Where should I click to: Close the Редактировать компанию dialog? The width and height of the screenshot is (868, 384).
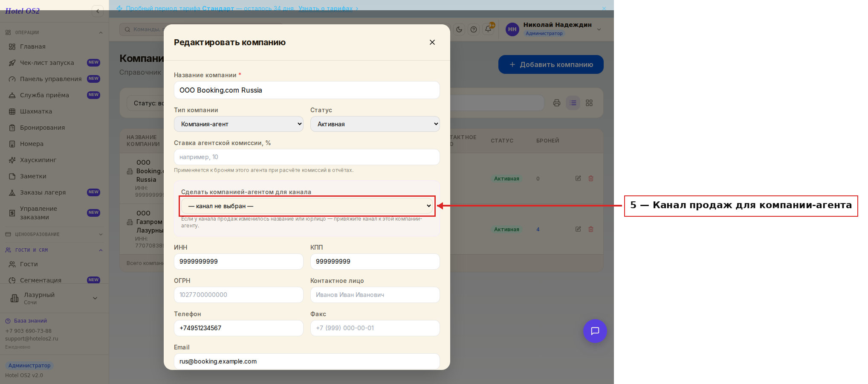432,42
